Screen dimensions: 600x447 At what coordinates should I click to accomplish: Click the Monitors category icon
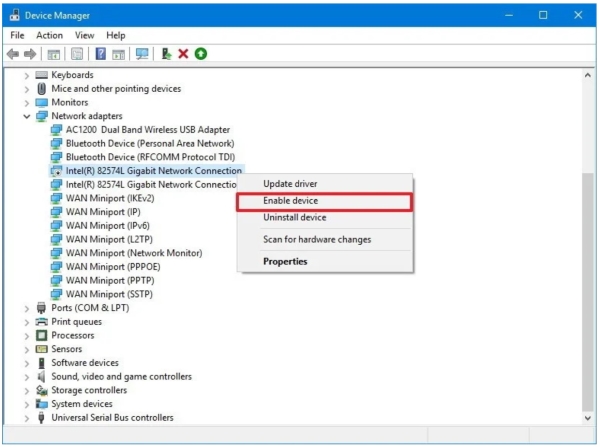click(41, 103)
